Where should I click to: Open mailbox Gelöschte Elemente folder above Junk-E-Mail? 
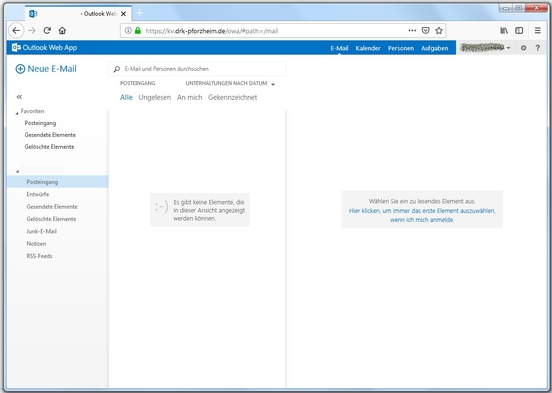(x=51, y=219)
